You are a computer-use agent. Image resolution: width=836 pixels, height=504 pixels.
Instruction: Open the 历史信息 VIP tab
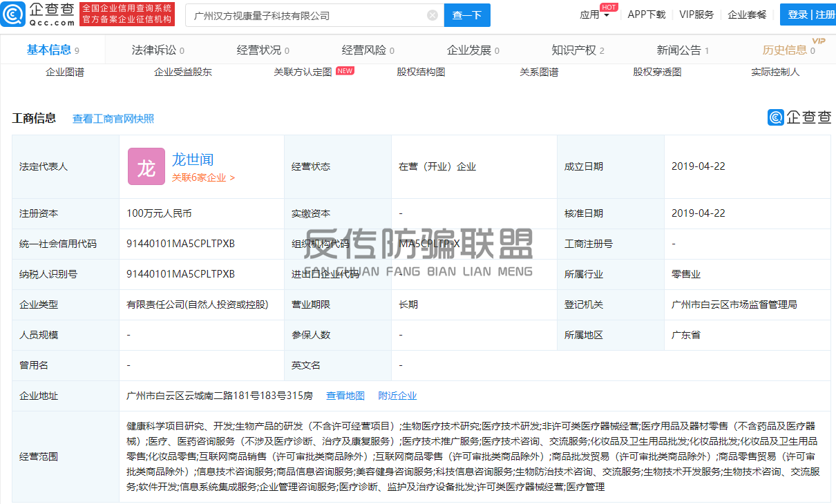point(788,50)
